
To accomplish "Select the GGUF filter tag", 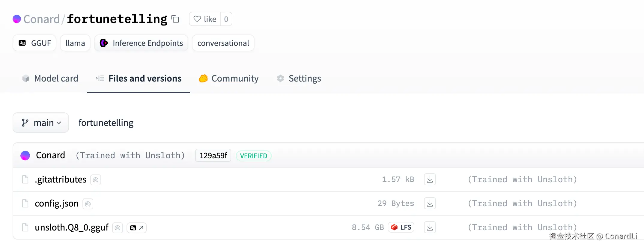I will pos(34,43).
